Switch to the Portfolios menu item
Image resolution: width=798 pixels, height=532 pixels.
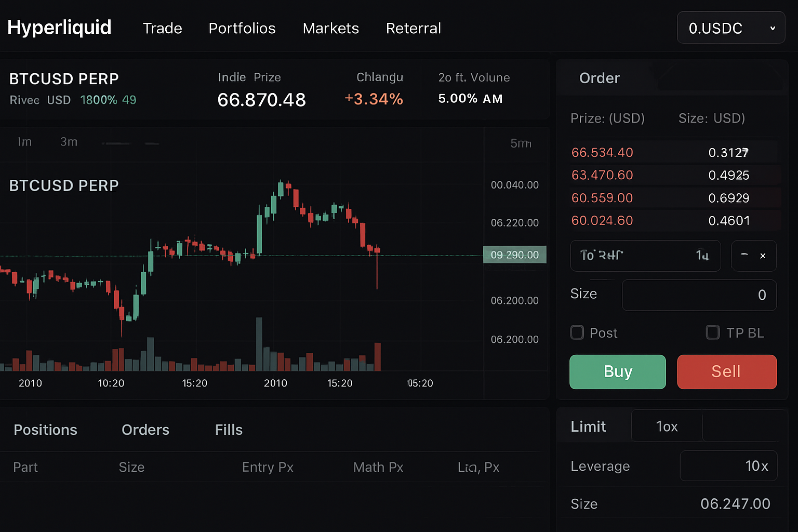click(x=242, y=29)
